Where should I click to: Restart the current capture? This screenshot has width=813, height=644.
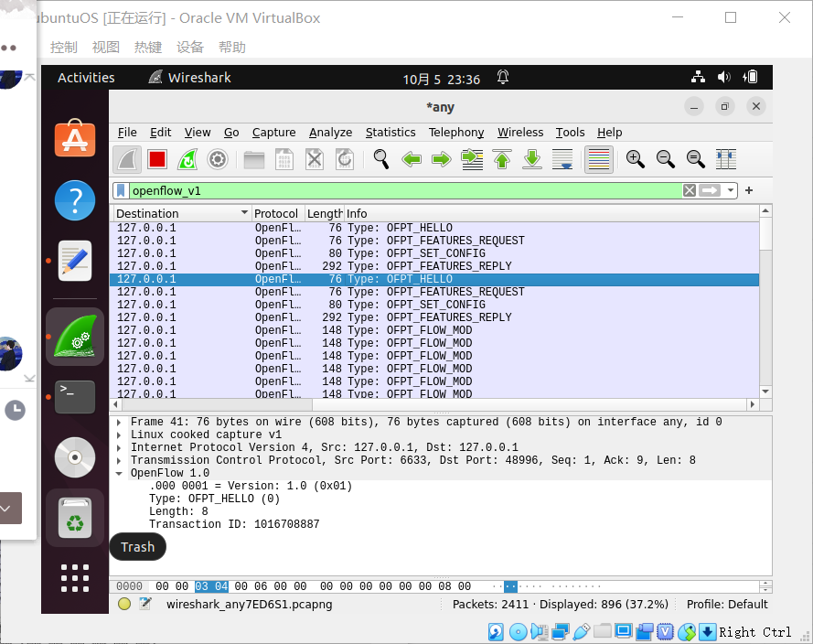point(187,159)
